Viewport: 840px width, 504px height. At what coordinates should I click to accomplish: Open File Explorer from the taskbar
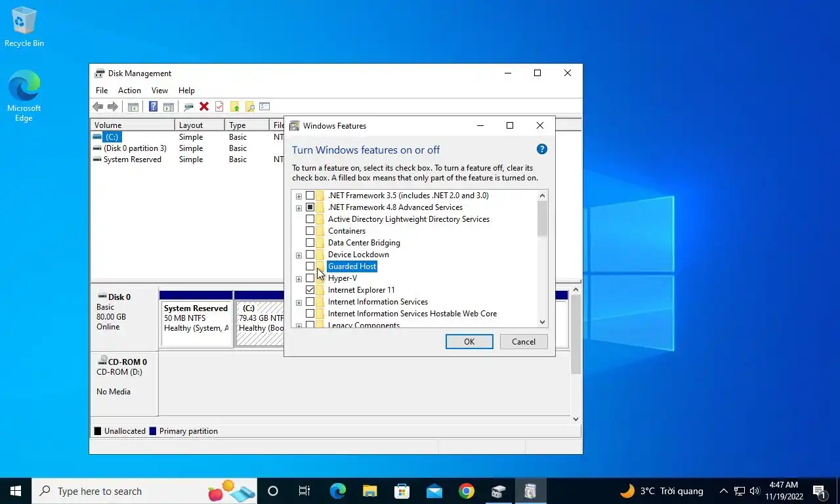click(369, 491)
